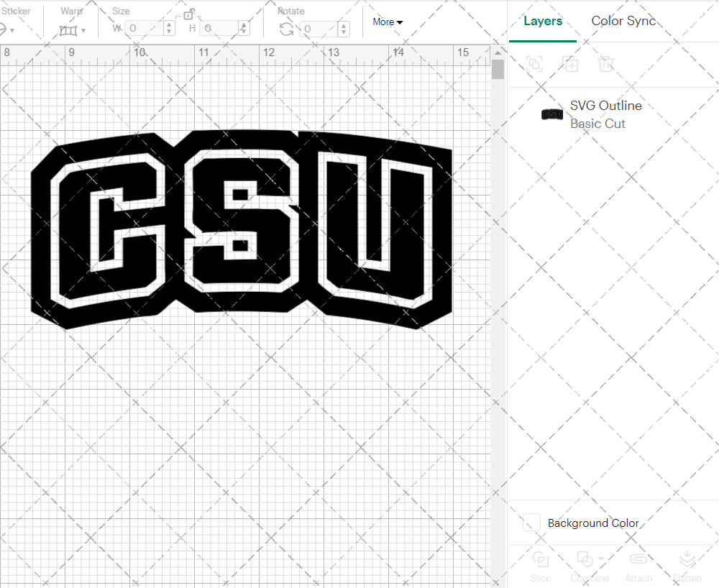
Task: Select the SVG Outline Basic Cut layer
Action: (611, 114)
